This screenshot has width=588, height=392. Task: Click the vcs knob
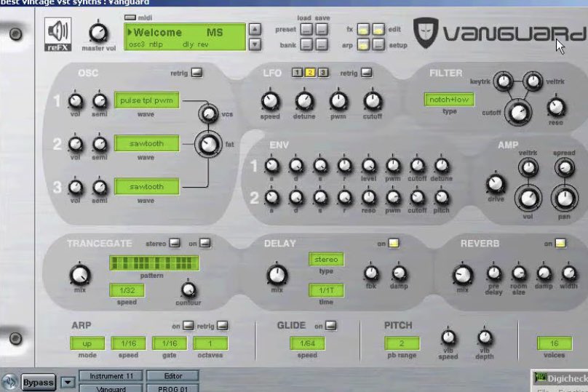208,114
